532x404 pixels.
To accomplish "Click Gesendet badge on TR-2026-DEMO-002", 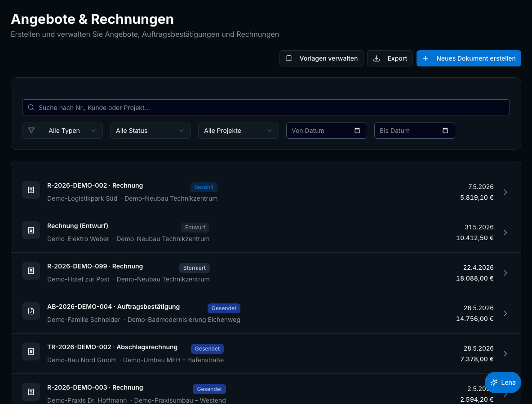I will pyautogui.click(x=207, y=348).
